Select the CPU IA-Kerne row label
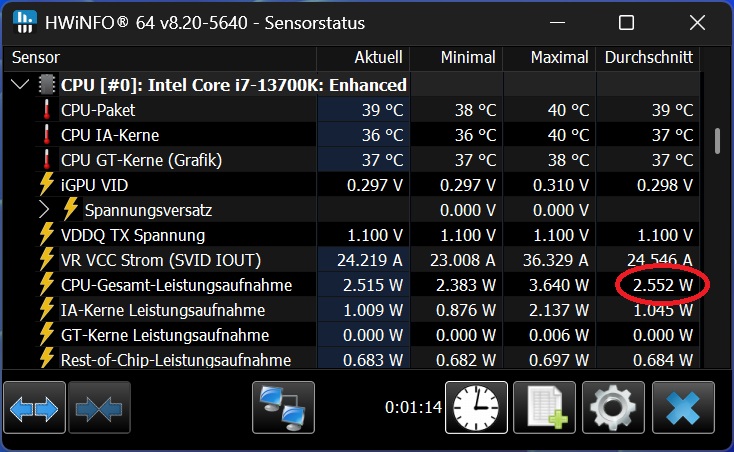The width and height of the screenshot is (734, 452). tap(110, 135)
